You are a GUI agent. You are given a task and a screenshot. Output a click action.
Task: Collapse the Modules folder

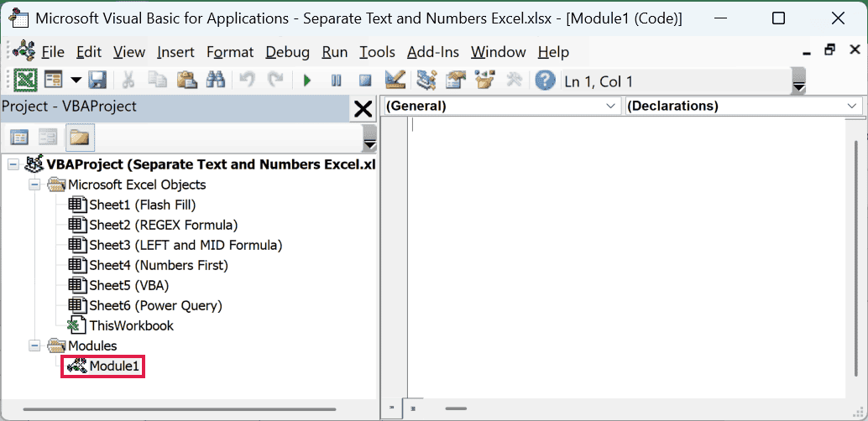tap(35, 346)
